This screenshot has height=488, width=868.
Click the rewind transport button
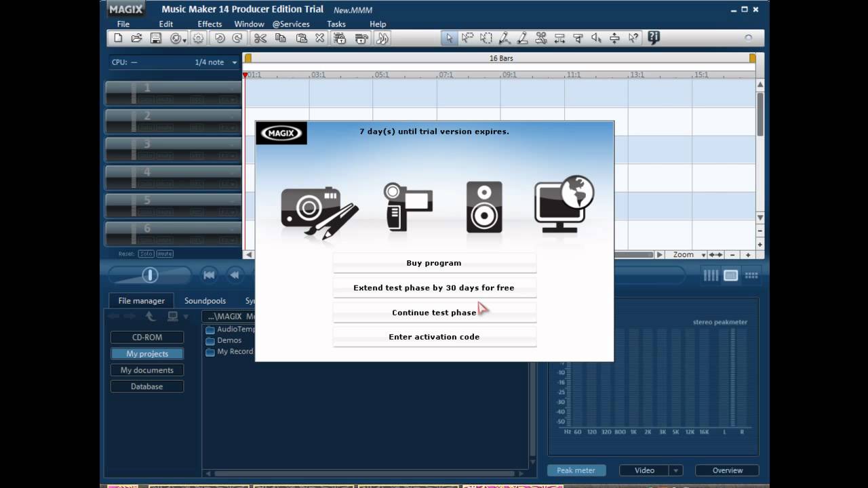[235, 274]
